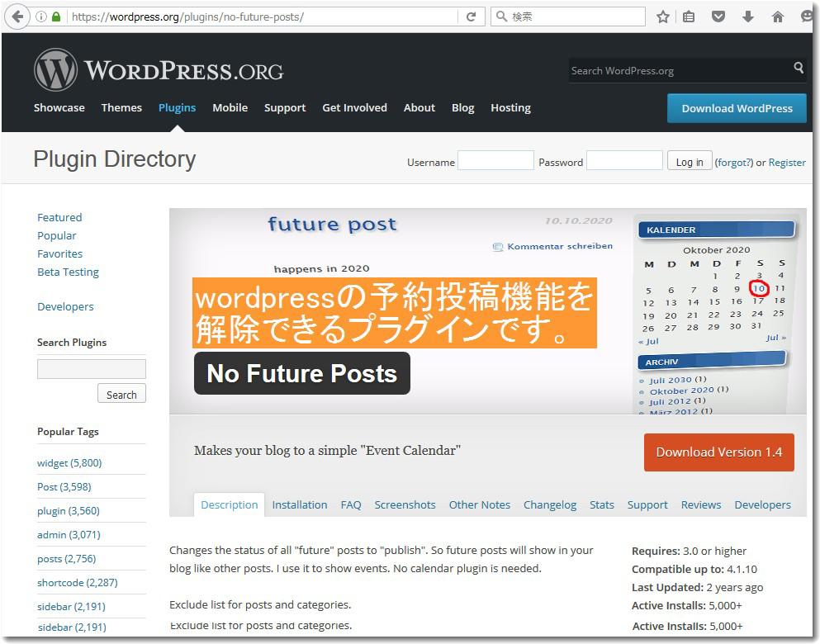Image resolution: width=820 pixels, height=644 pixels.
Task: Save the page with the Pocket icon
Action: [x=718, y=17]
